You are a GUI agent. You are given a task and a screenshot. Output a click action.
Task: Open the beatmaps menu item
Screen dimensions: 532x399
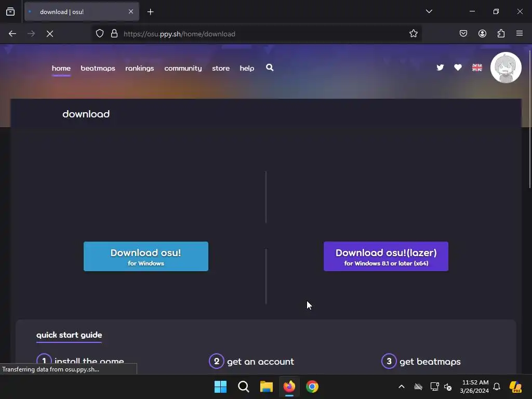[98, 68]
